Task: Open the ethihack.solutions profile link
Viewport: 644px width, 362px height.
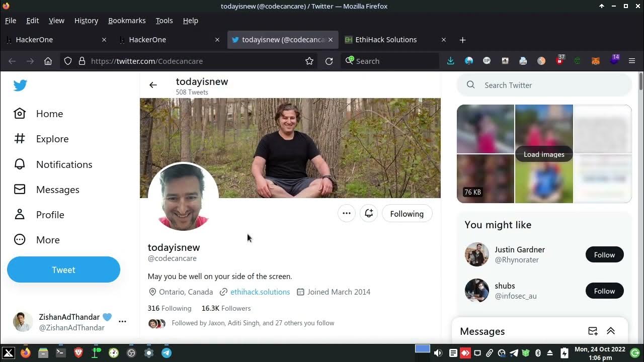Action: pyautogui.click(x=260, y=292)
